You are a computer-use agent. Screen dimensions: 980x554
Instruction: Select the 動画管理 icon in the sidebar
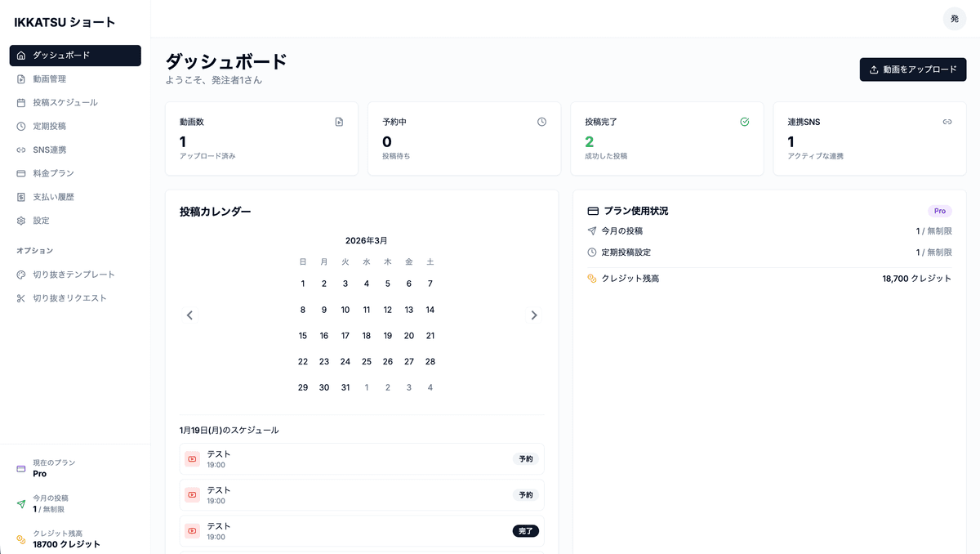click(x=19, y=79)
